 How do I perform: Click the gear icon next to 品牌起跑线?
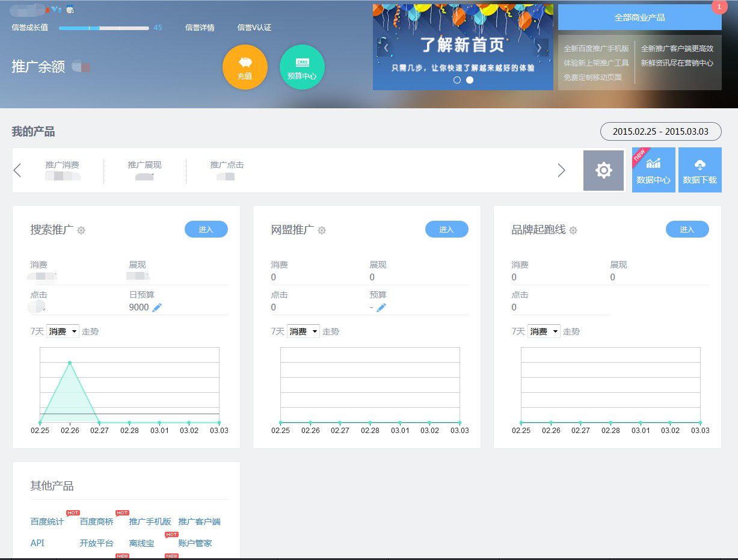573,230
